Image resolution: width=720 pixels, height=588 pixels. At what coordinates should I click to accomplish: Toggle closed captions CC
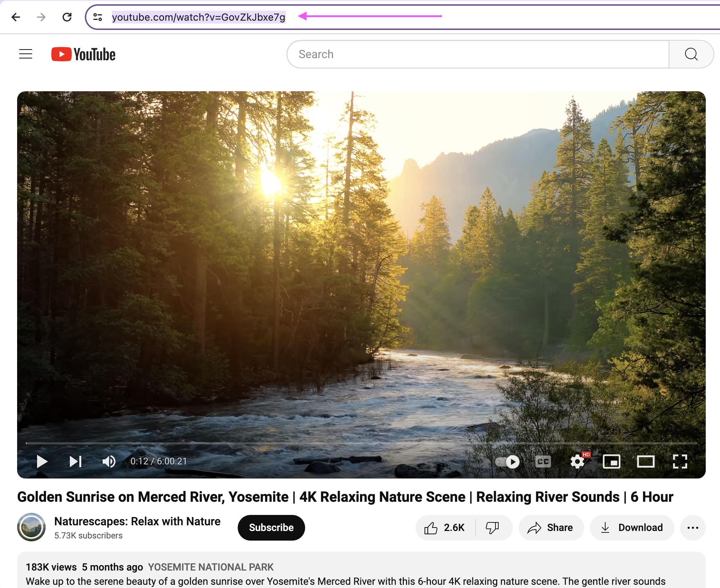point(543,462)
